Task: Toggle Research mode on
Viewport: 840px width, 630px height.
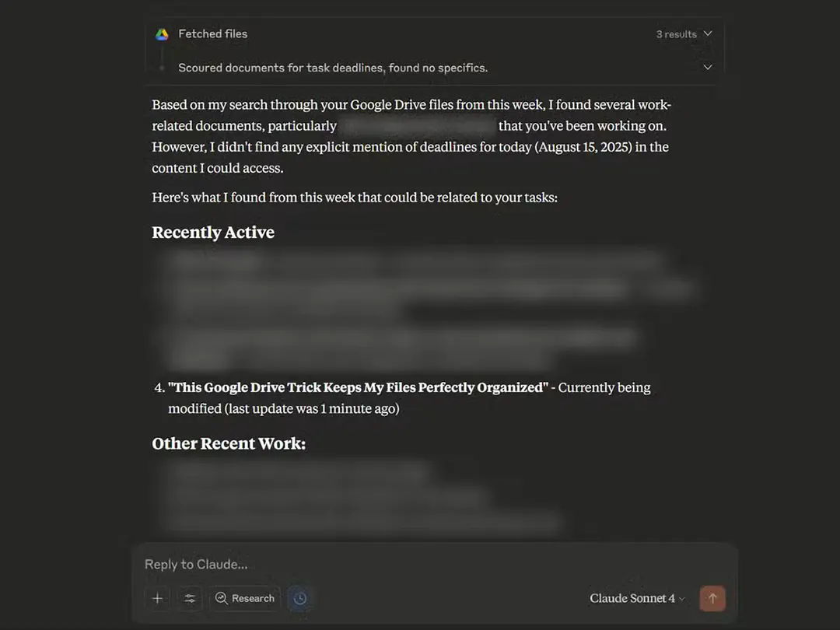Action: pos(245,598)
